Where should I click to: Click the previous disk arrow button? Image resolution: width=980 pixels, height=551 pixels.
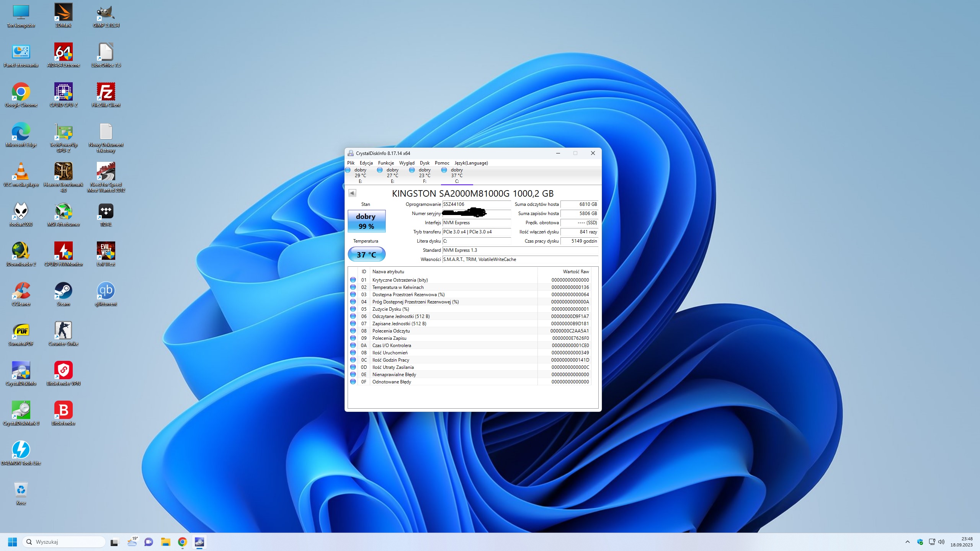click(352, 193)
